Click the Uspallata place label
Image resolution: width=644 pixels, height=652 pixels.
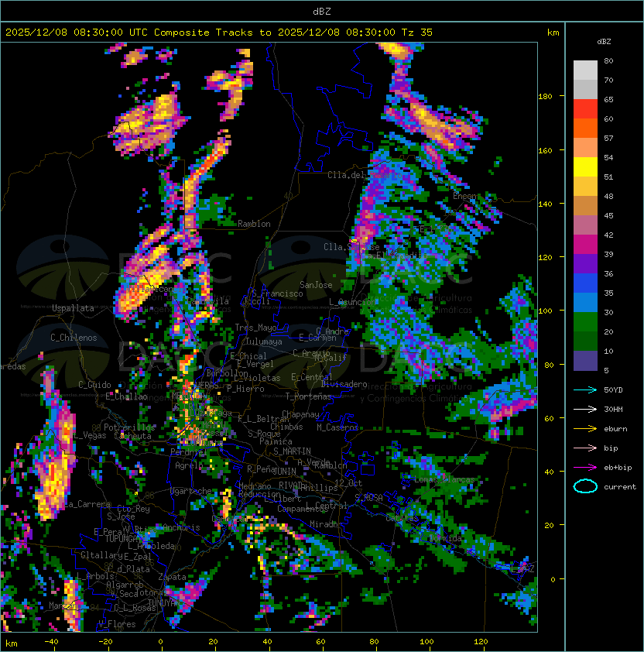coord(73,308)
